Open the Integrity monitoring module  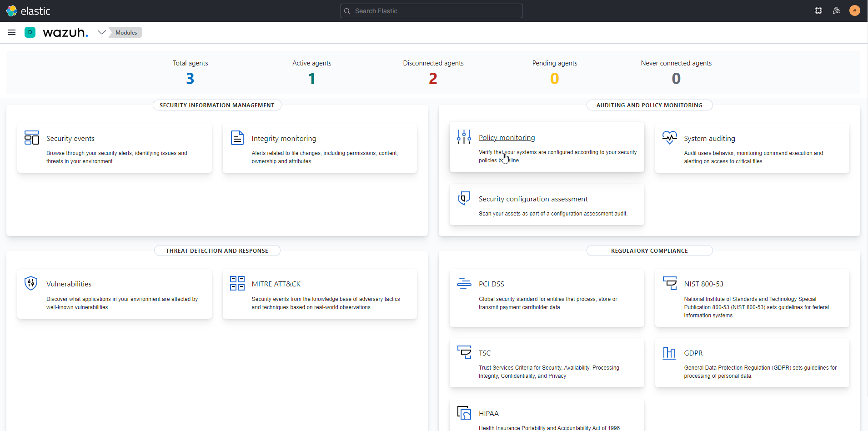[284, 139]
